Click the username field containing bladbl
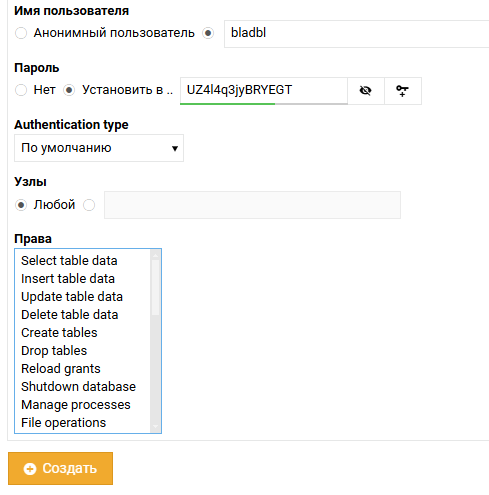 (357, 34)
